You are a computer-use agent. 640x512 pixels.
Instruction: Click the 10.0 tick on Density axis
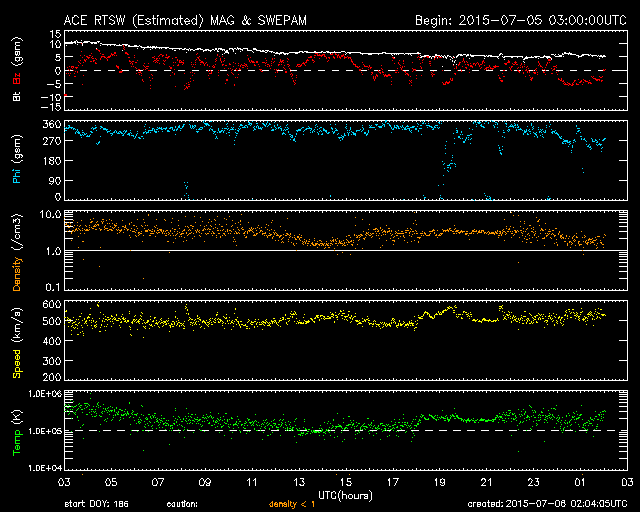(50, 215)
